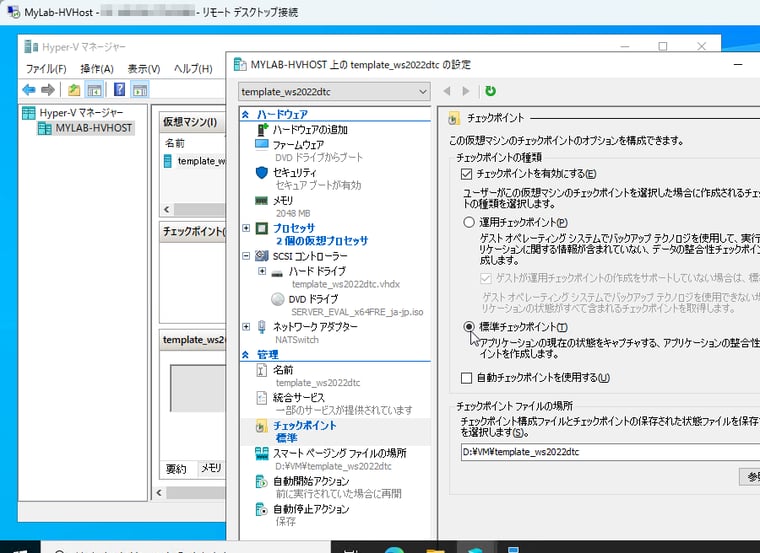Switch to the メモリ tab
This screenshot has width=760, height=553.
pos(211,468)
